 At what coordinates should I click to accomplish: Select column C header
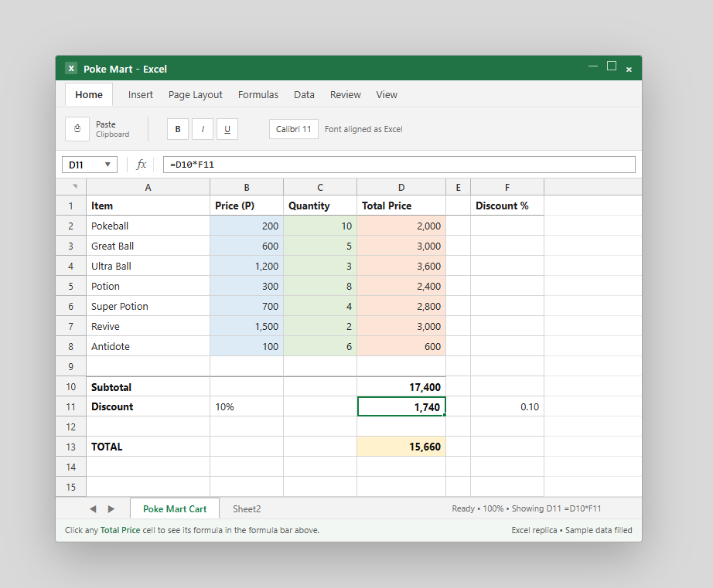tap(320, 187)
